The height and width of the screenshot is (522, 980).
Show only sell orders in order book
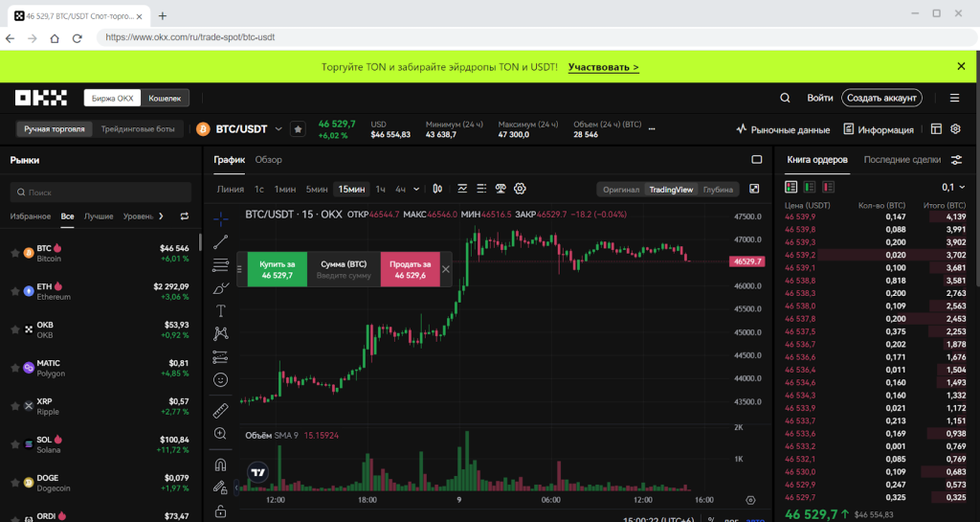tap(828, 187)
